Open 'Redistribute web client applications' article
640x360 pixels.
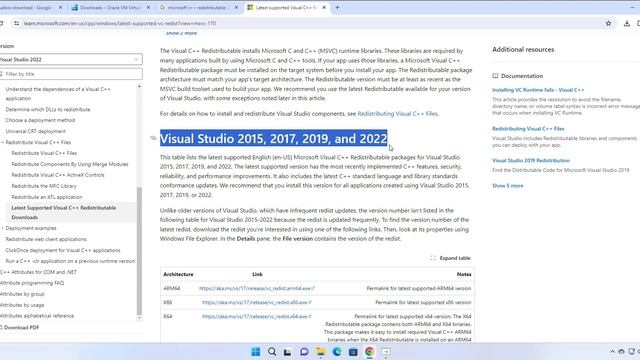pos(46,239)
